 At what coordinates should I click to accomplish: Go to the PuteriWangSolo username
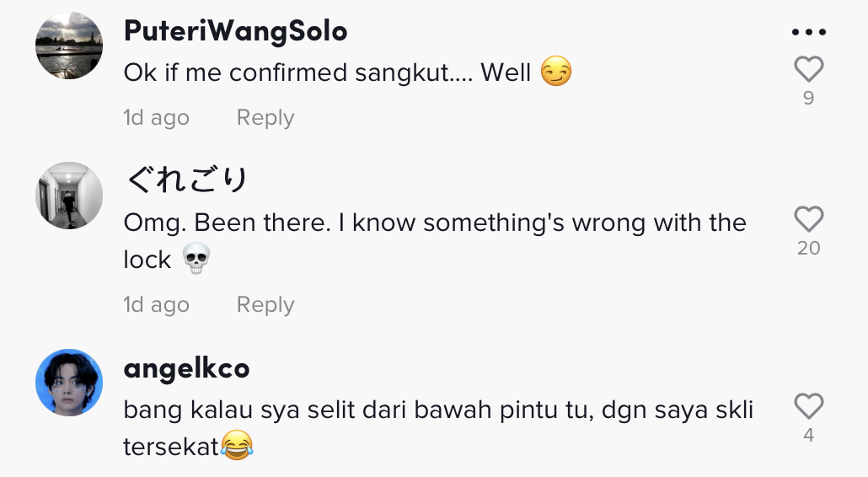point(235,31)
